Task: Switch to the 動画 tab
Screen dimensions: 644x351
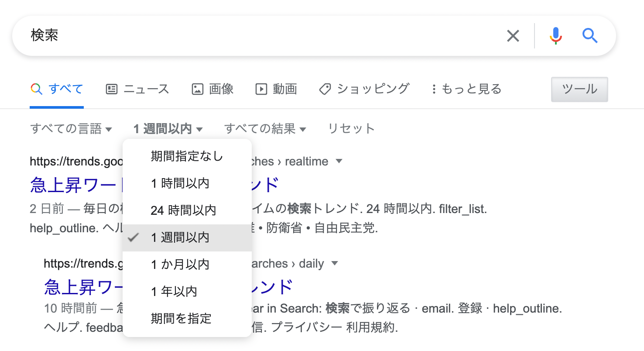Action: click(276, 89)
